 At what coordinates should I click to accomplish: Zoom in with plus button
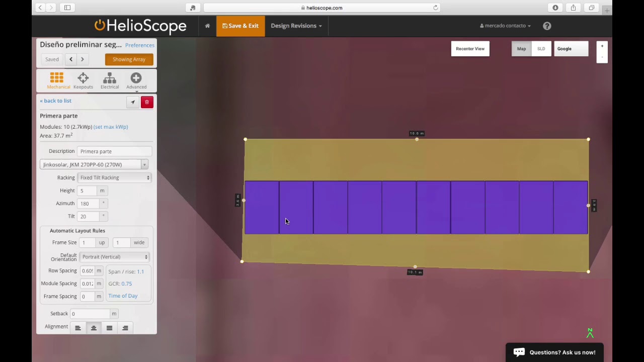coord(602,46)
